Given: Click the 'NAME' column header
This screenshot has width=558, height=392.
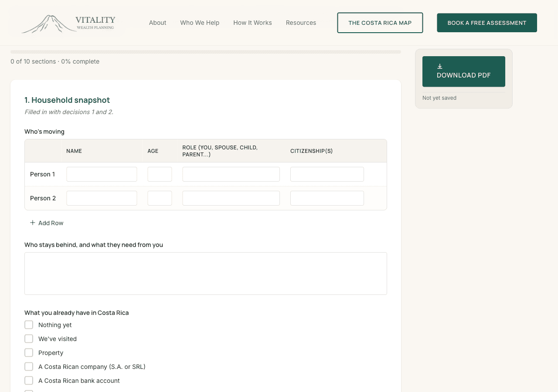Looking at the screenshot, I should [x=74, y=151].
